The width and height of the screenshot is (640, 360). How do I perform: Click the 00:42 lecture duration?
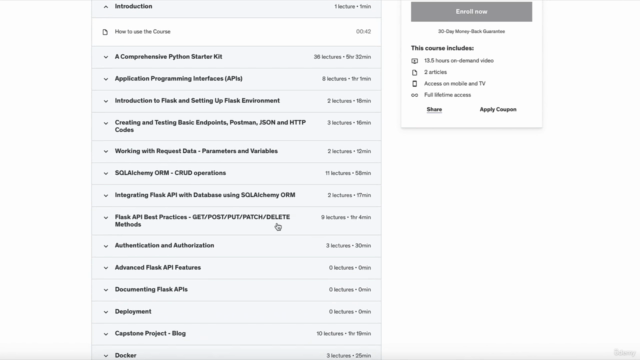(x=363, y=32)
